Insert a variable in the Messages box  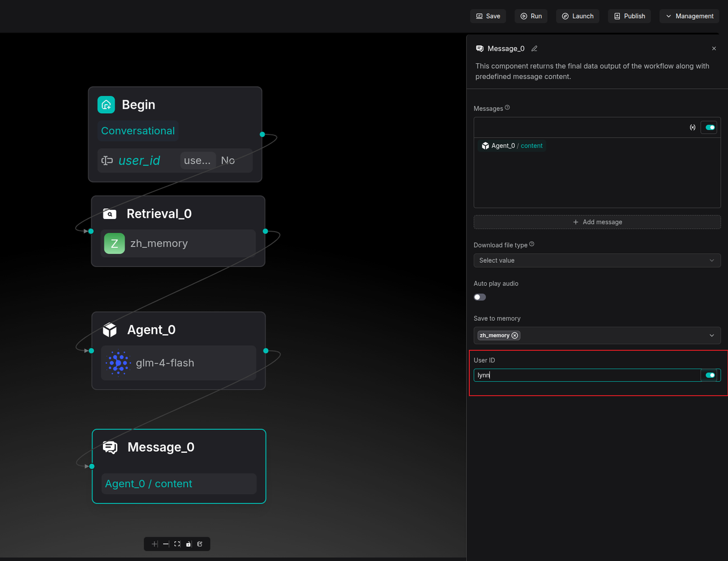pos(692,127)
